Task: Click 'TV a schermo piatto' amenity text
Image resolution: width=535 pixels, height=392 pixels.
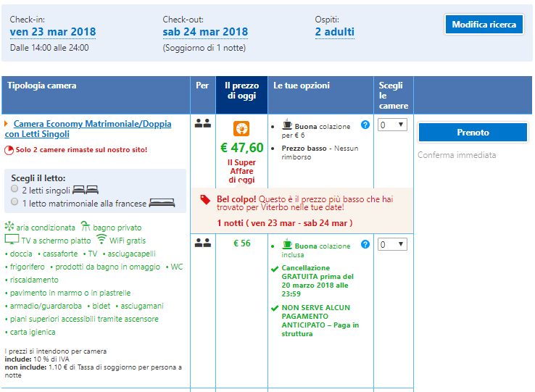Action: point(56,241)
